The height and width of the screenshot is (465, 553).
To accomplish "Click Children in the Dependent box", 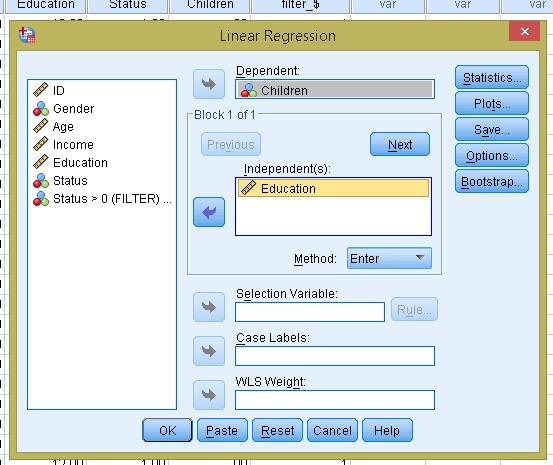I will tap(335, 90).
